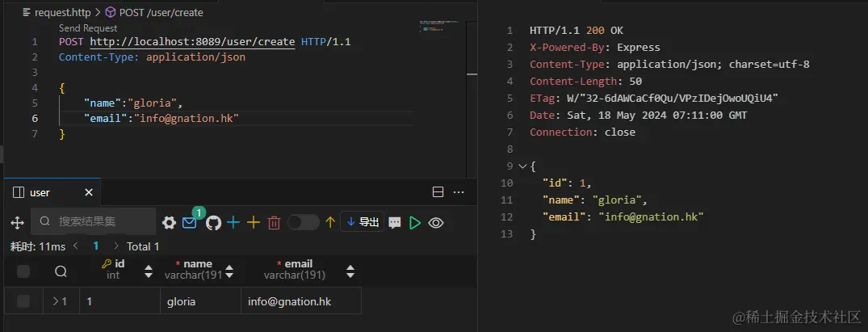868x332 pixels.
Task: Click the request.http file icon in breadcrumb
Action: [27, 12]
